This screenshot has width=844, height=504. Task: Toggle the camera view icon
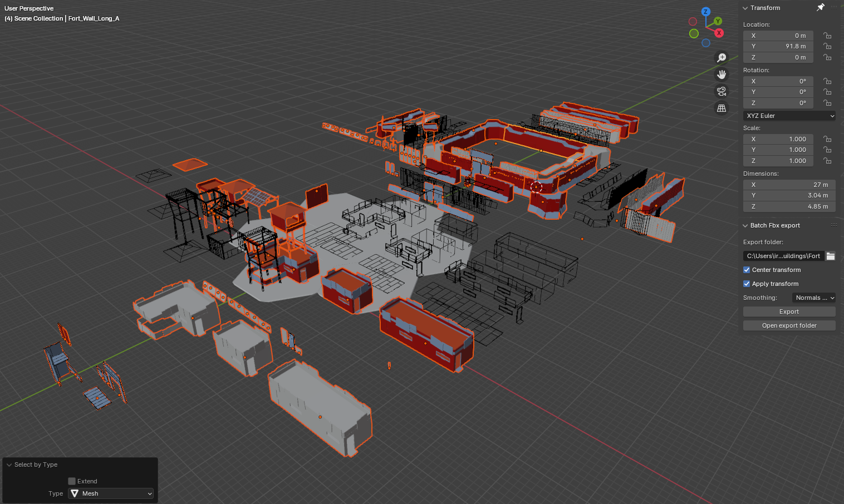pyautogui.click(x=722, y=91)
